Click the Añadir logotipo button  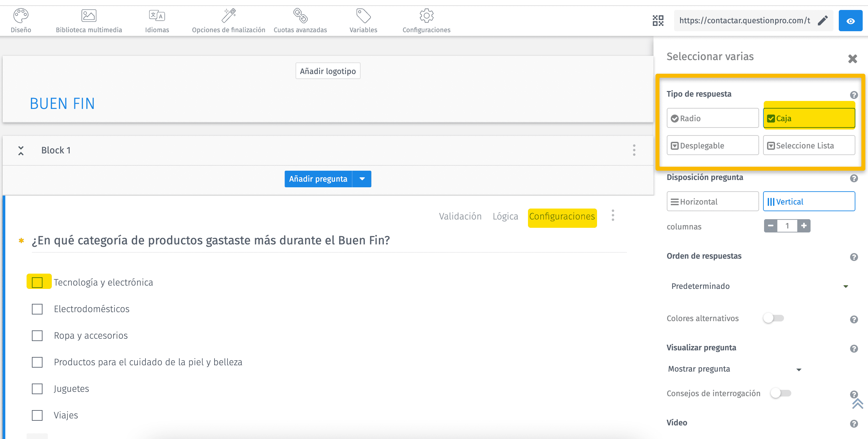click(327, 71)
